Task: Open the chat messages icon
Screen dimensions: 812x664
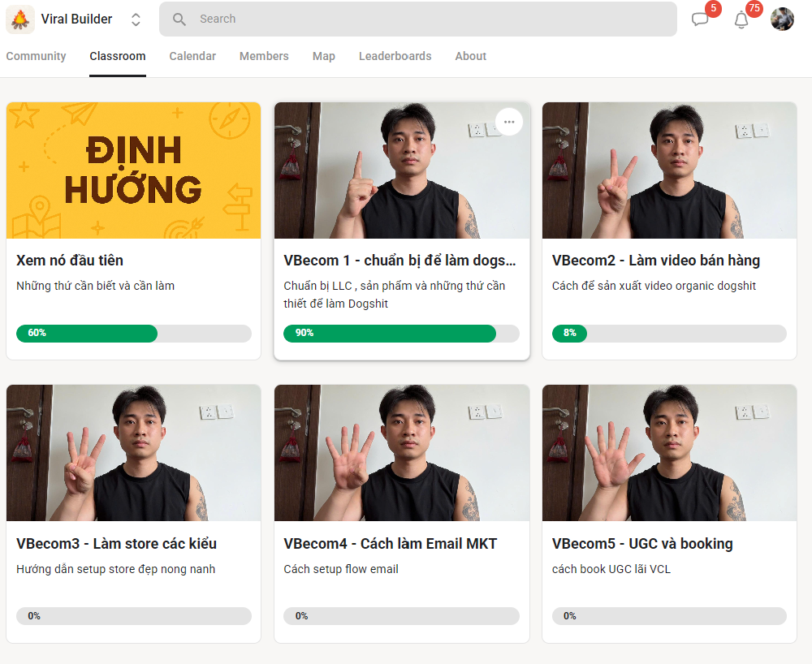Action: [700, 19]
